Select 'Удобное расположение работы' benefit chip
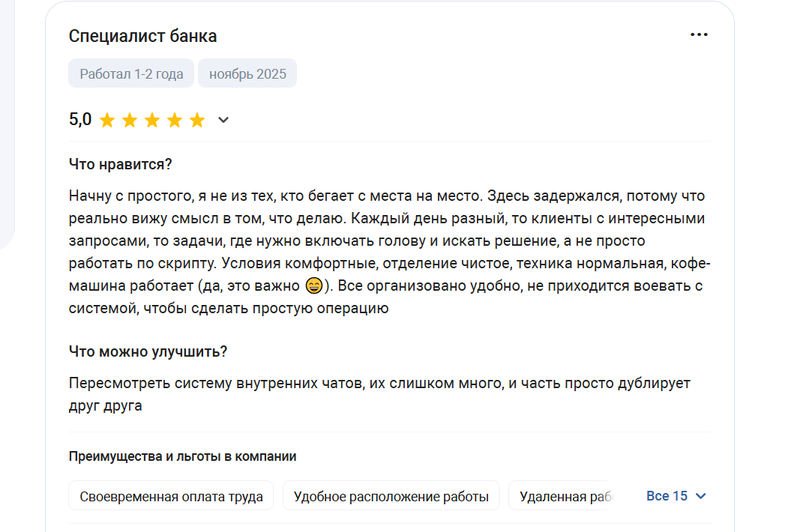The image size is (791, 532). pos(391,496)
